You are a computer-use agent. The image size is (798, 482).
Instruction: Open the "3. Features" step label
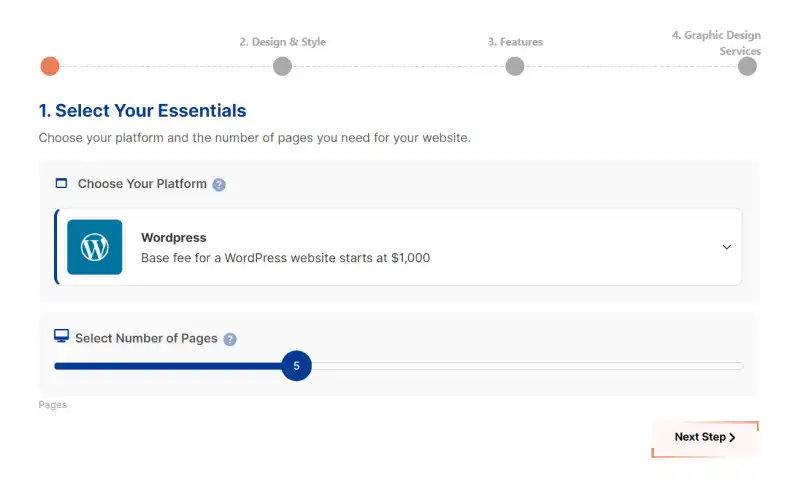(x=515, y=42)
